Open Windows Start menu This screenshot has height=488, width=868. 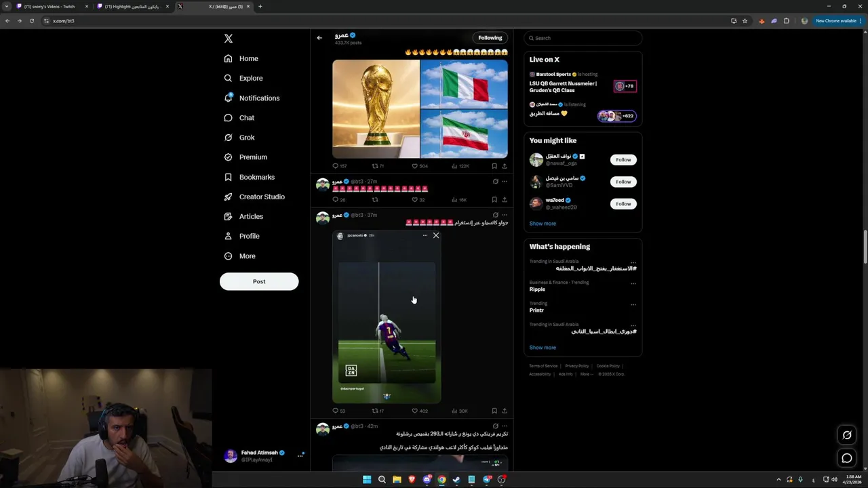[x=367, y=480]
